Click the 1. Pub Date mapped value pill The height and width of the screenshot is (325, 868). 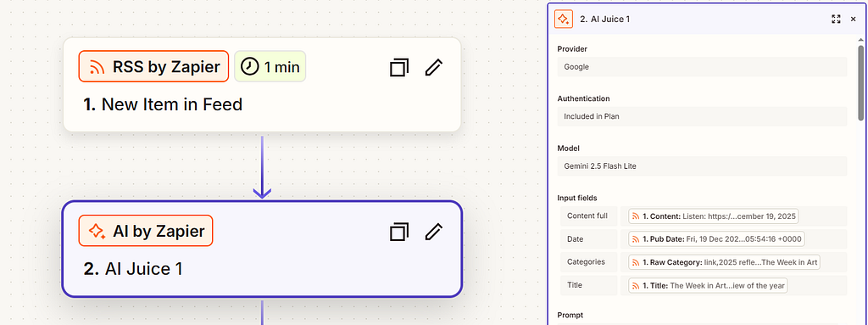[716, 239]
